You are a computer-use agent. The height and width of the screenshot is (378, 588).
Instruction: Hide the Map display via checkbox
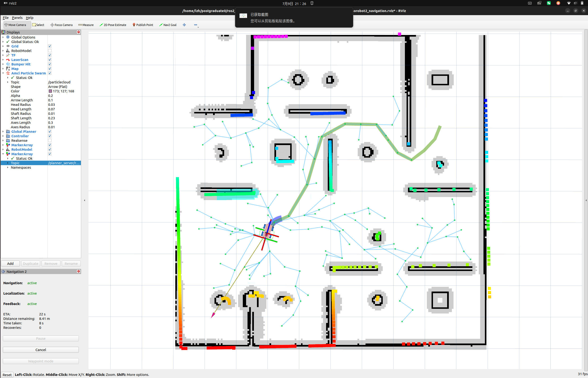pos(50,69)
